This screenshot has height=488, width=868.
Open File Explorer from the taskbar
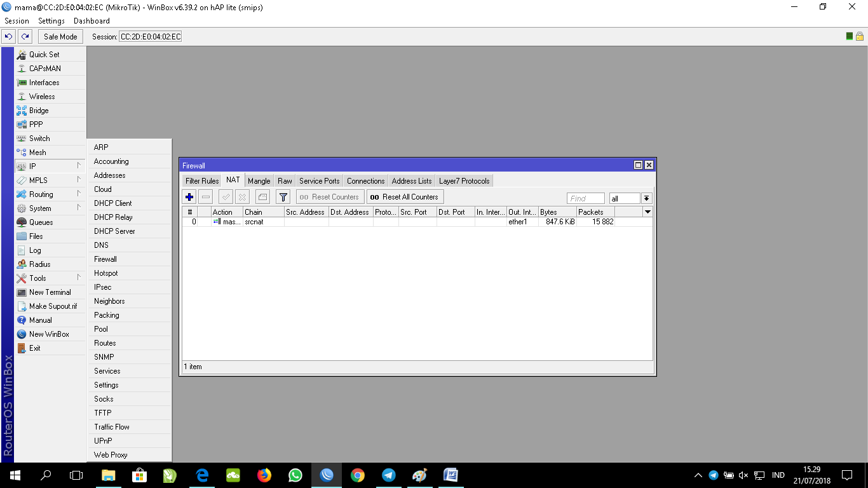click(x=109, y=475)
